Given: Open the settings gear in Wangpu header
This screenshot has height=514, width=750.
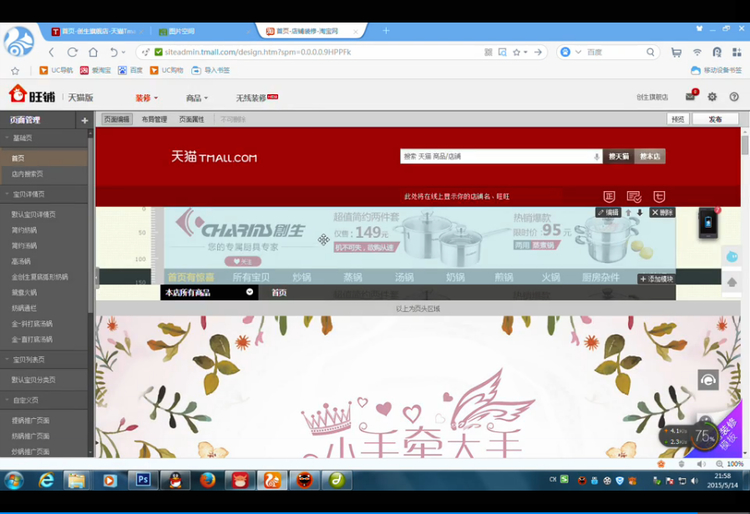Looking at the screenshot, I should [x=712, y=97].
